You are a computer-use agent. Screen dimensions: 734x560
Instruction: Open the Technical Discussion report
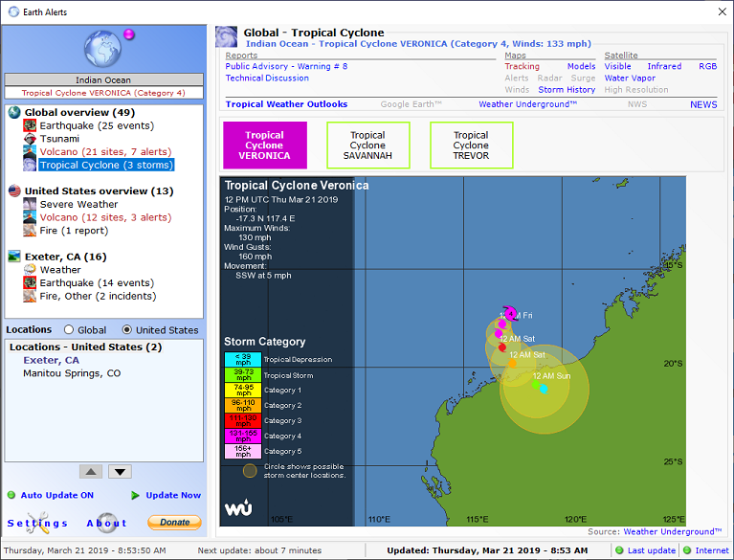[x=267, y=78]
